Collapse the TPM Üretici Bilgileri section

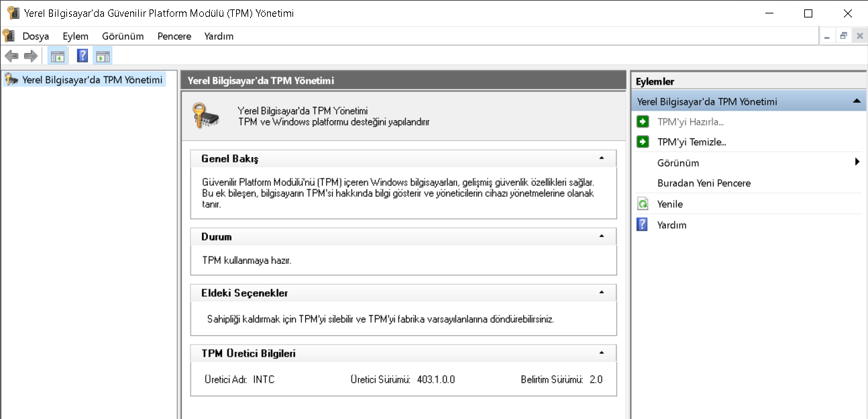(602, 353)
